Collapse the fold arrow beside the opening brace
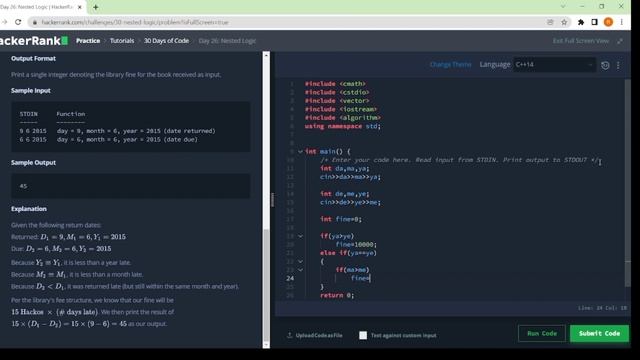This screenshot has height=360, width=640. [300, 261]
